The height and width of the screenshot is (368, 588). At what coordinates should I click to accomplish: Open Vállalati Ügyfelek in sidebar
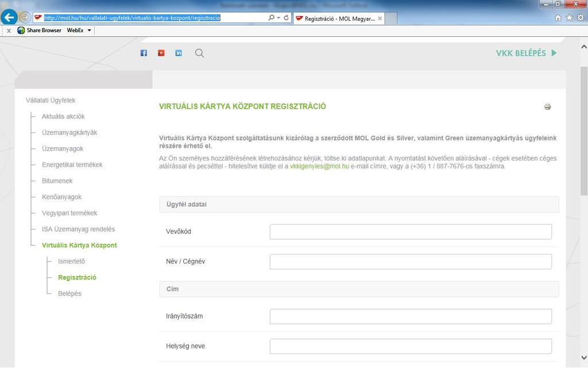pyautogui.click(x=51, y=100)
